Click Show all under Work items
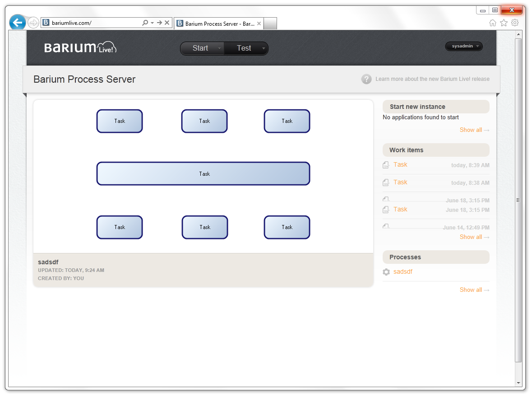Screen dimensions: 532x398 [474, 237]
